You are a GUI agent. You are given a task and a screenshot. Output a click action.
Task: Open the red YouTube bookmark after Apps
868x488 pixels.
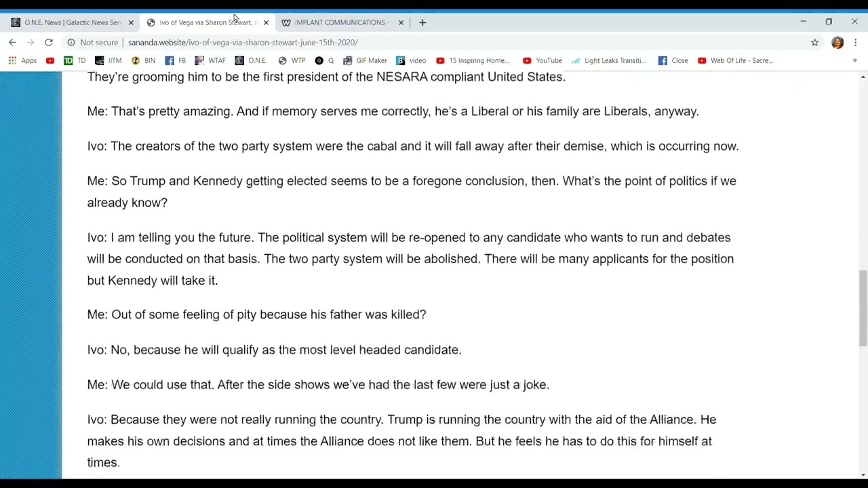pos(50,60)
